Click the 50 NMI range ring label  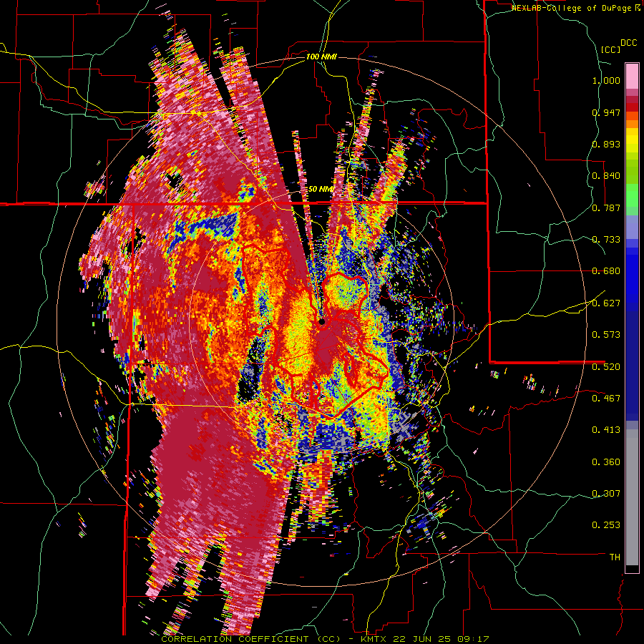click(320, 189)
